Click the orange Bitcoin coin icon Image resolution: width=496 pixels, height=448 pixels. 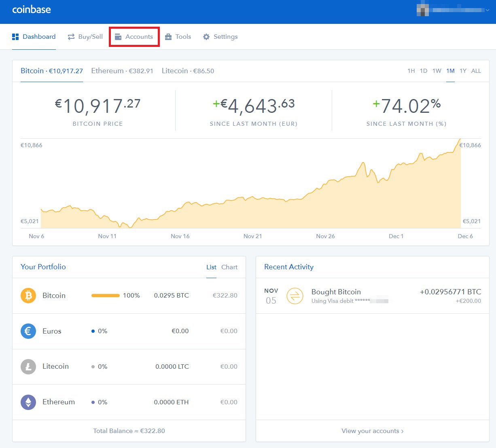28,296
